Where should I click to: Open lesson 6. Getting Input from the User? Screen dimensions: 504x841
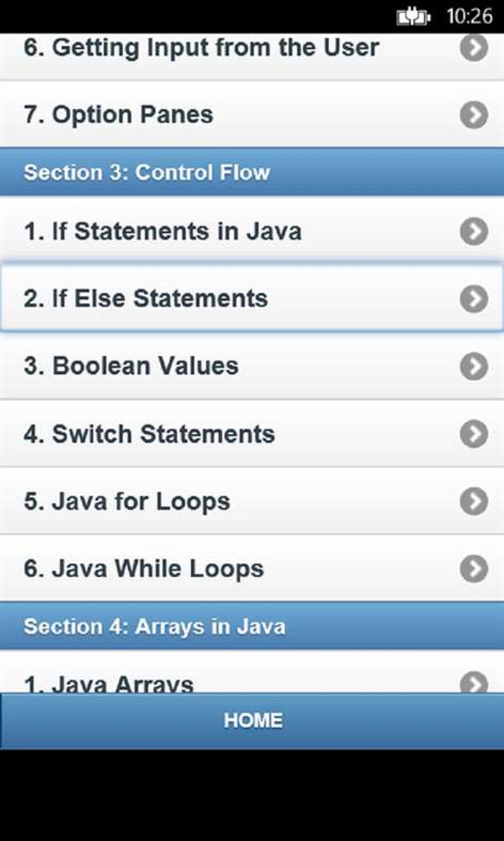pyautogui.click(x=201, y=47)
